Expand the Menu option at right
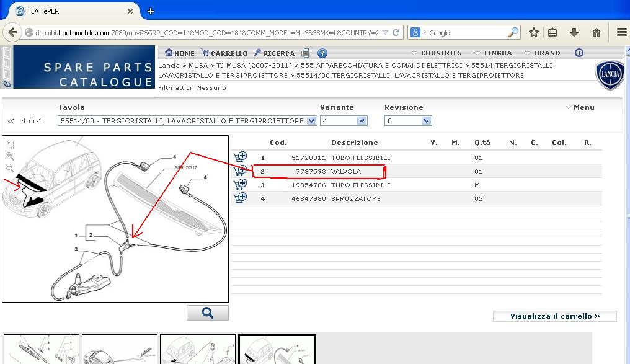Viewport: 630px width, 364px height. pyautogui.click(x=580, y=107)
